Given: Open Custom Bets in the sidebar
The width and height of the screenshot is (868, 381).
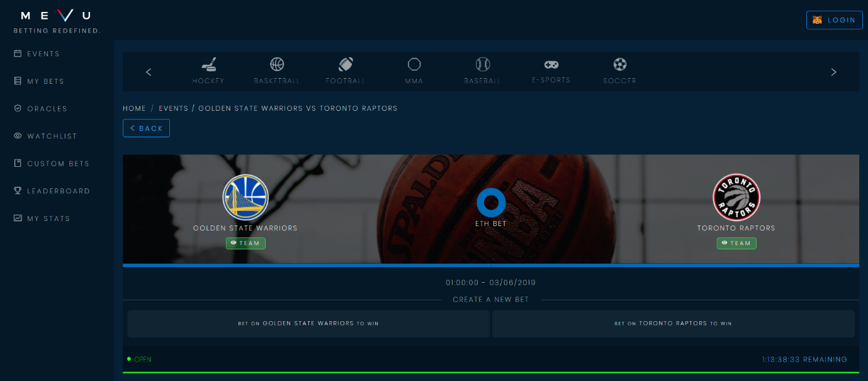Looking at the screenshot, I should [x=52, y=164].
